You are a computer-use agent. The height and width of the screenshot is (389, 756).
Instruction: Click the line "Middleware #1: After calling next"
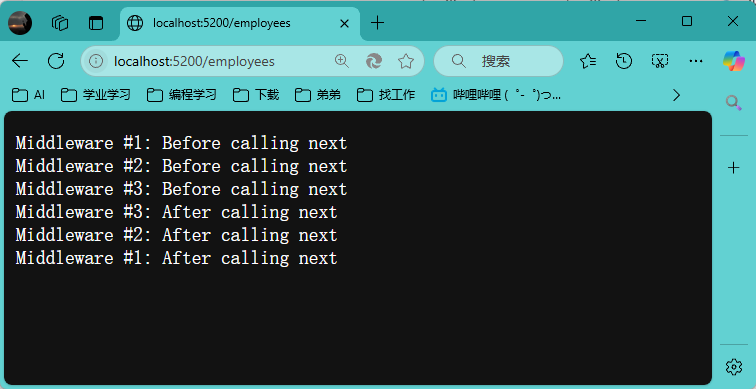(x=176, y=258)
